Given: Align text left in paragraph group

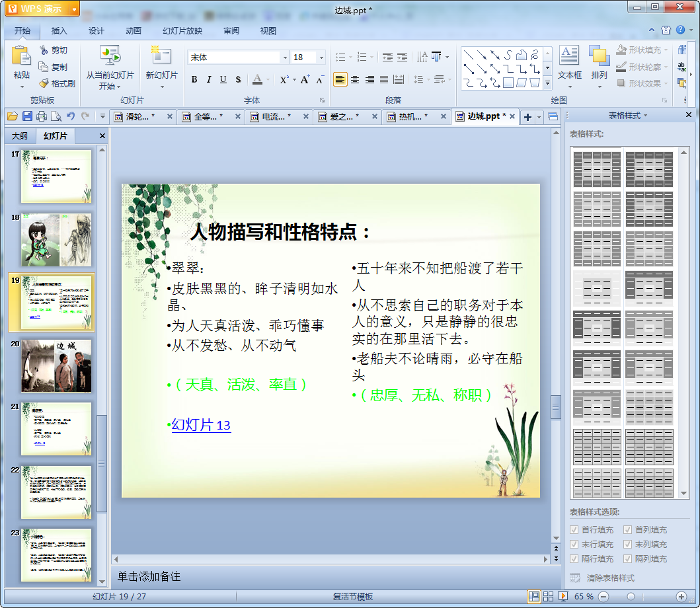Looking at the screenshot, I should (340, 79).
